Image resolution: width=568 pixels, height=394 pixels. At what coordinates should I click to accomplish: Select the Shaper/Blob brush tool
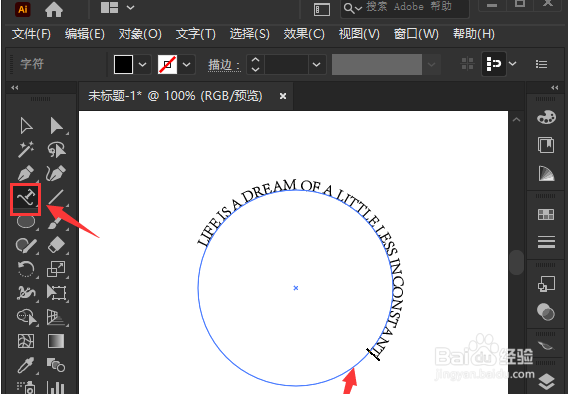(x=26, y=246)
